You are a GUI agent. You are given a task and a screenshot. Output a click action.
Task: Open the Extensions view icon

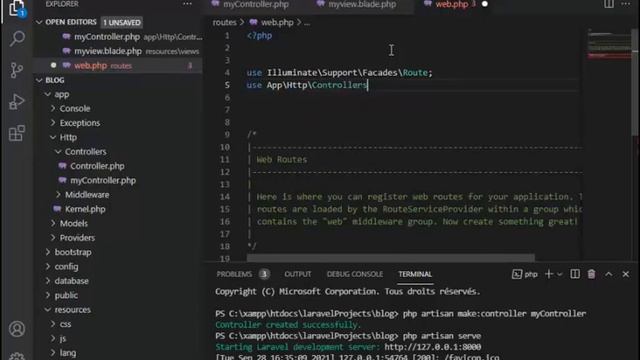point(17,133)
